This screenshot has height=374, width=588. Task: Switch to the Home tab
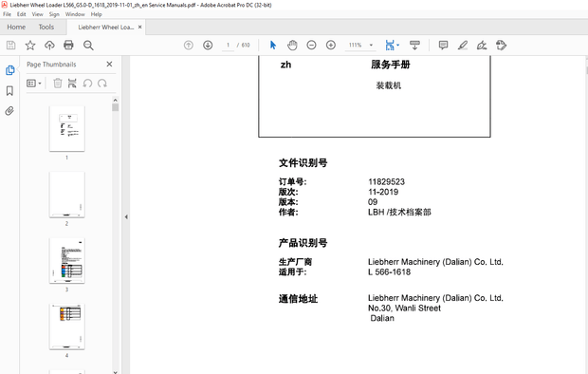point(16,27)
